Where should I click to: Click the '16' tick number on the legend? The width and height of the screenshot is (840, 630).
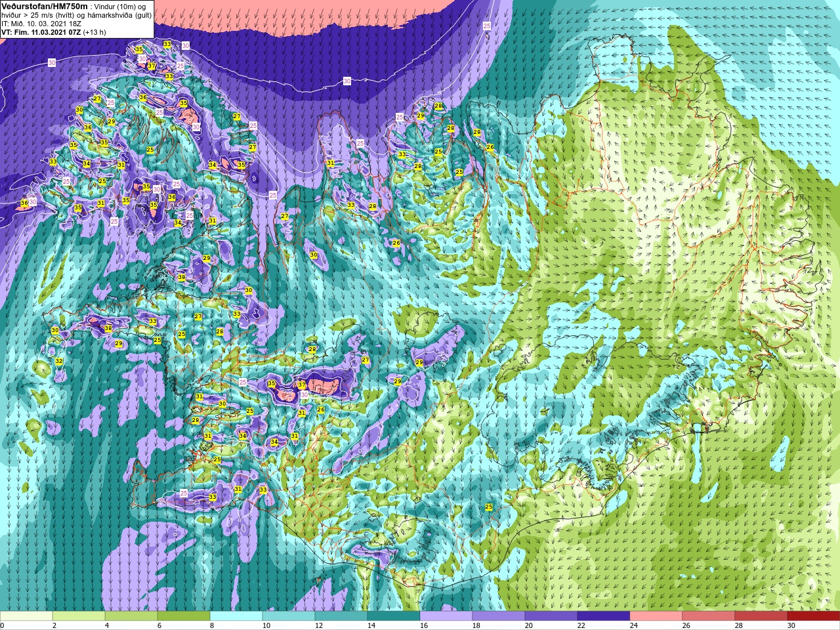[423, 625]
